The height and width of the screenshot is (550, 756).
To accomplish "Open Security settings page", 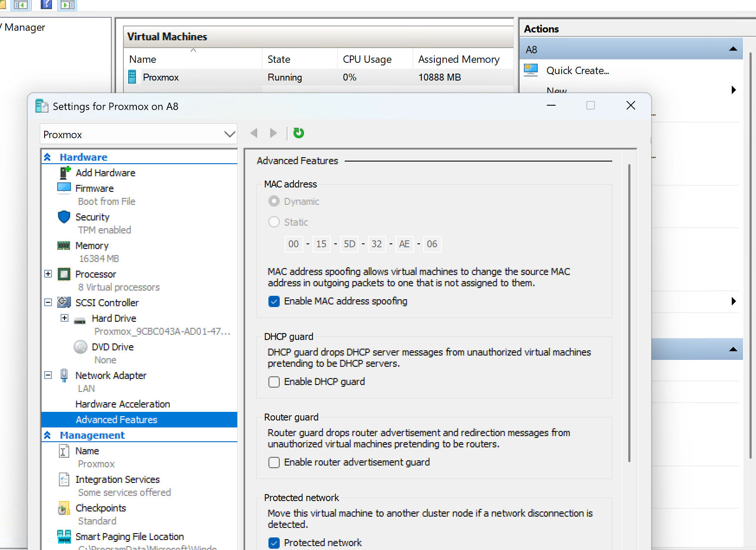I will click(92, 217).
